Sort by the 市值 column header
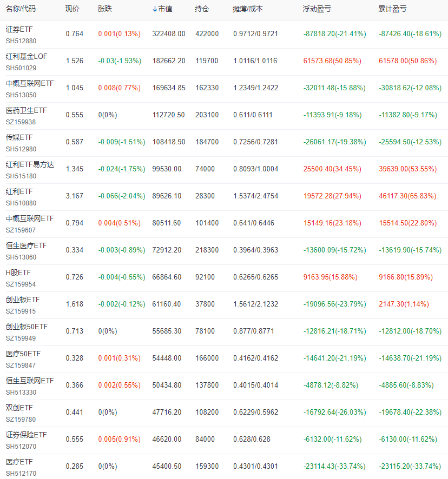This screenshot has height=479, width=448. point(162,9)
